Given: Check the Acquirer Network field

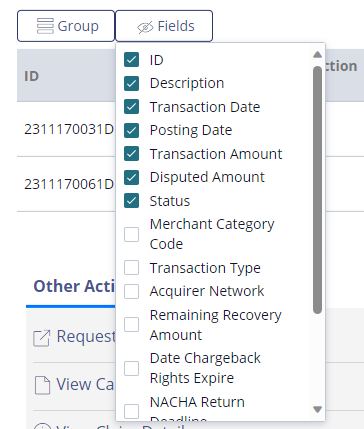Looking at the screenshot, I should tap(131, 291).
